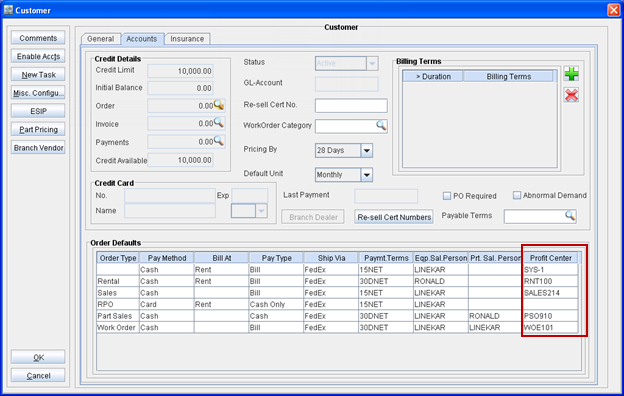
Task: Click the credit card No. field
Action: (170, 195)
